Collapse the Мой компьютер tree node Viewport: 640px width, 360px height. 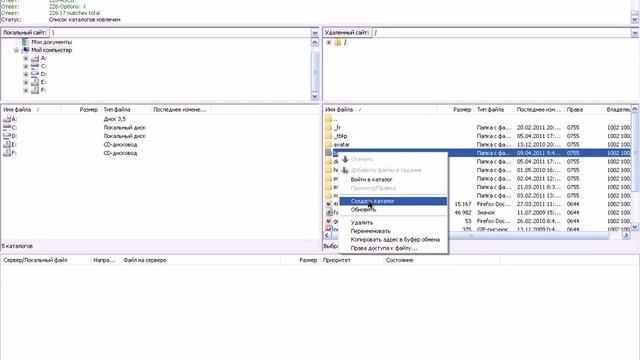[x=16, y=50]
